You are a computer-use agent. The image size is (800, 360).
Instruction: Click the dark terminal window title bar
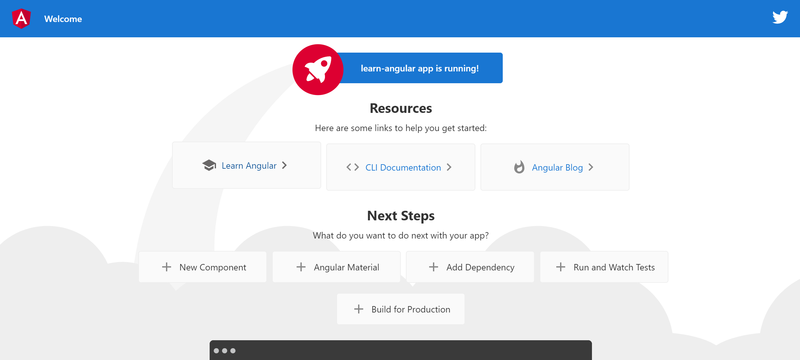pyautogui.click(x=401, y=350)
